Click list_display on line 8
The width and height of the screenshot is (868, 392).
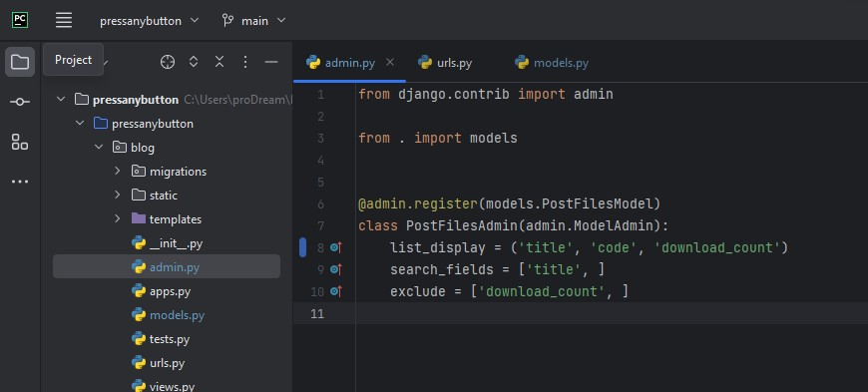438,247
